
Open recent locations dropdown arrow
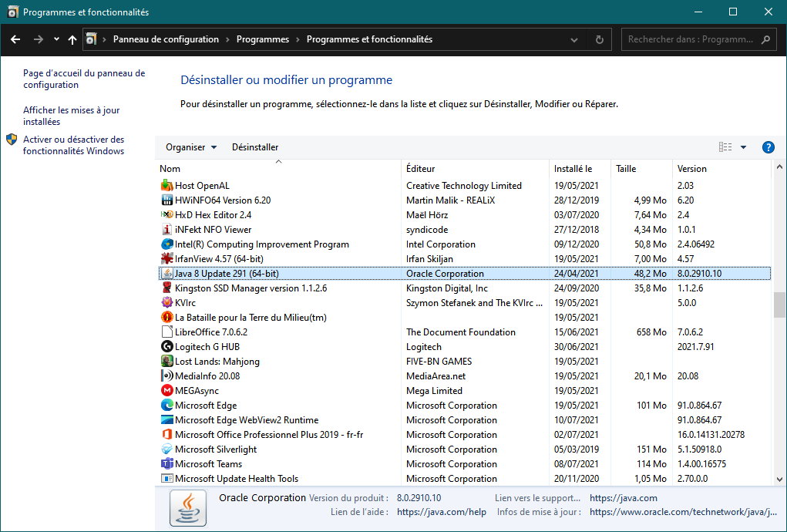click(56, 39)
